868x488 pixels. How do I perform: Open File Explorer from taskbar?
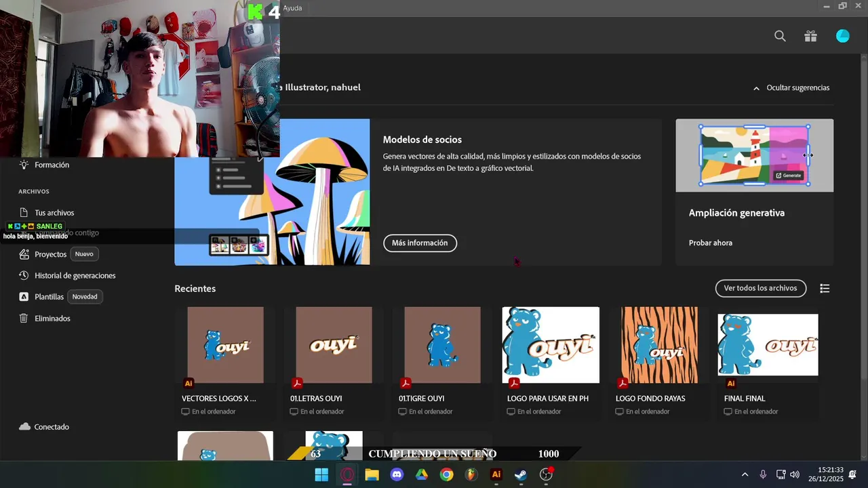(372, 474)
